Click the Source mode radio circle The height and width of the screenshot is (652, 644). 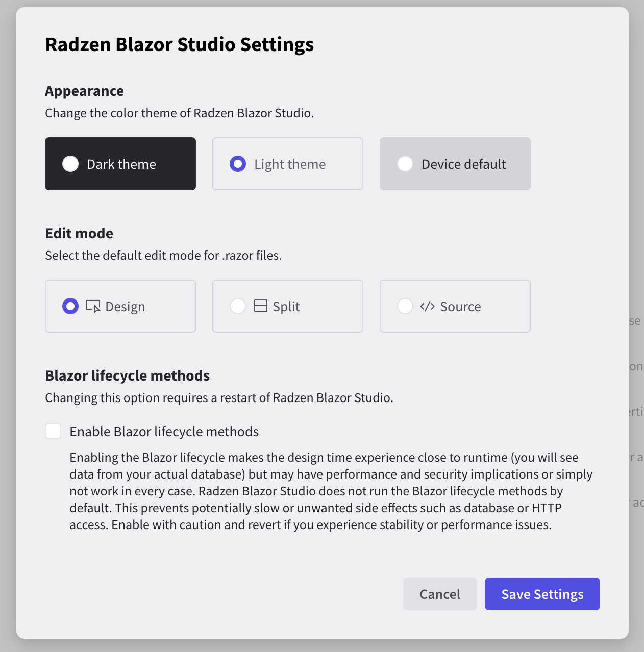pos(405,306)
